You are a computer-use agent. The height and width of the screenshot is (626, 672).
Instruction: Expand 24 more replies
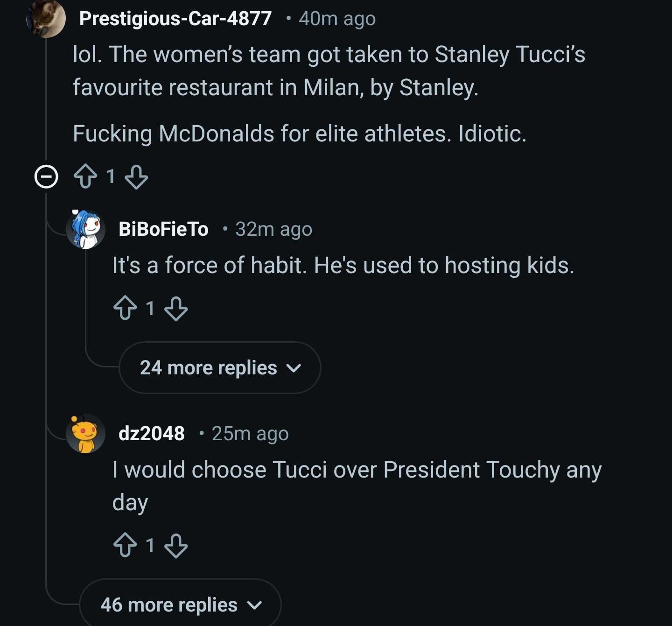[209, 368]
